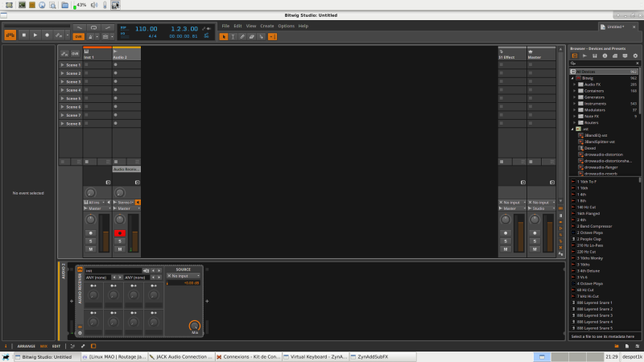Launch Scene 4
The width and height of the screenshot is (644, 362).
point(63,90)
